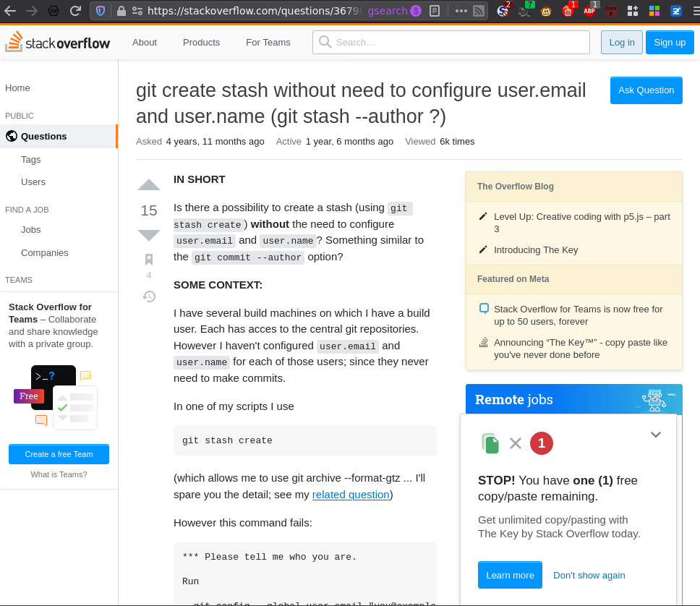Open the browser Reader View icon

click(x=434, y=11)
